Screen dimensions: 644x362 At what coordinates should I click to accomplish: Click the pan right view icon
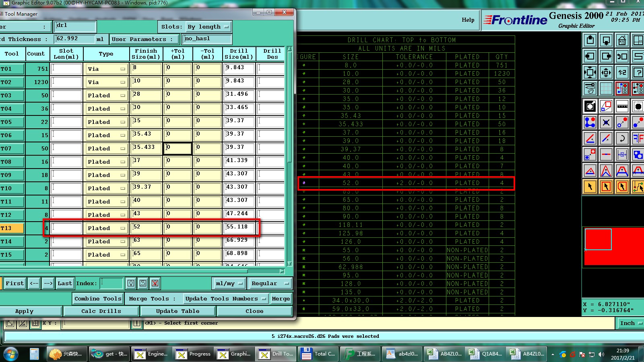click(x=606, y=56)
